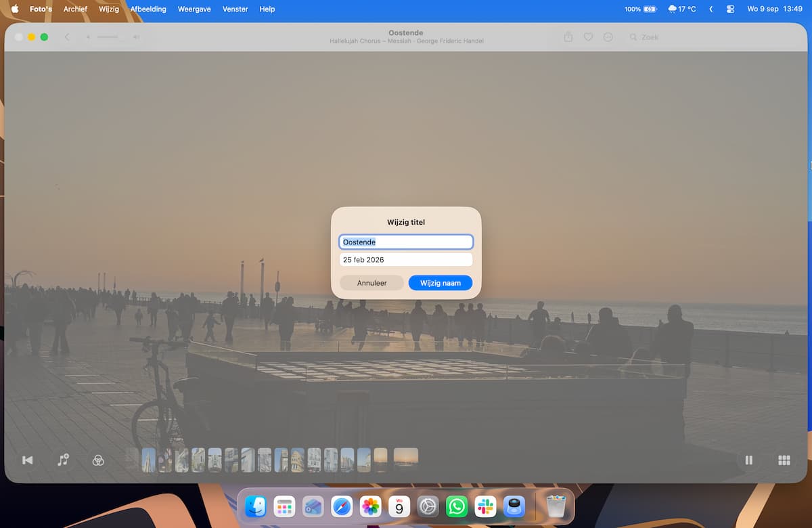Viewport: 812px width, 528px height.
Task: Click the battery status icon in the menu bar
Action: (650, 9)
